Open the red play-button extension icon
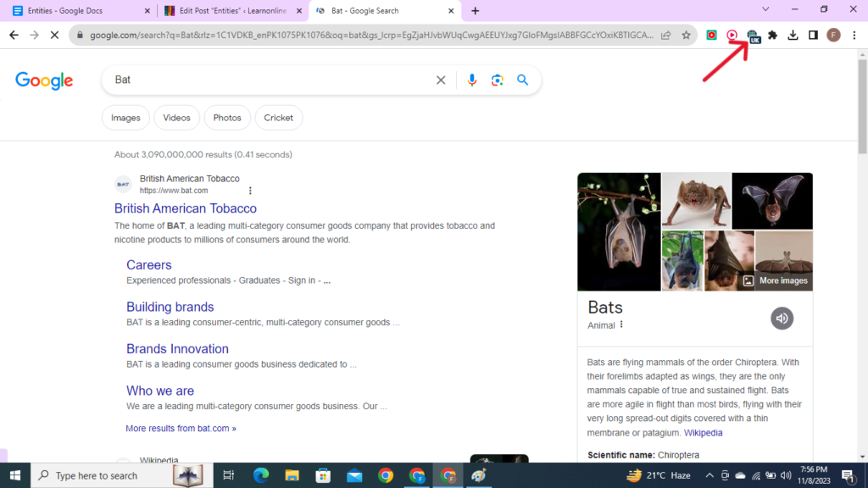This screenshot has height=488, width=868. 732,35
